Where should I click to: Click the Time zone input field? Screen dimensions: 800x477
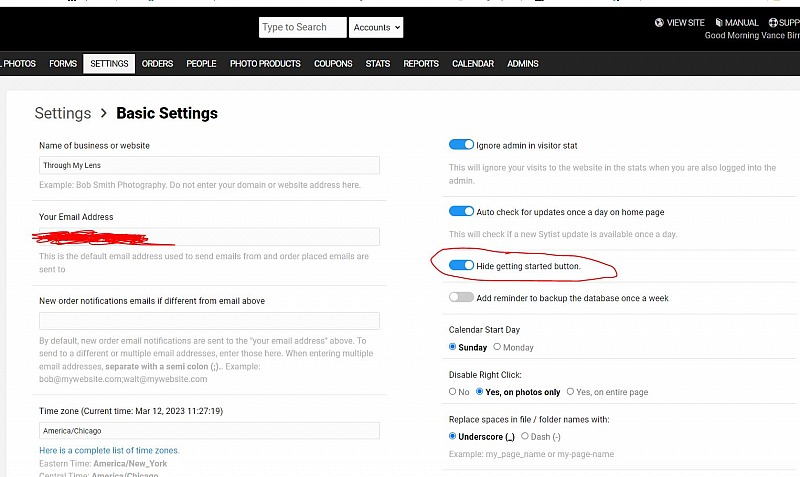tap(209, 431)
